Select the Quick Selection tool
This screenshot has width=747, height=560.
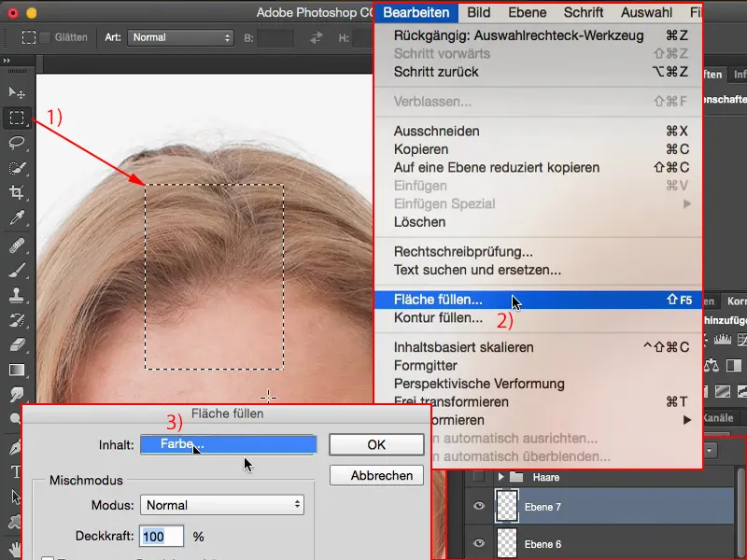17,168
